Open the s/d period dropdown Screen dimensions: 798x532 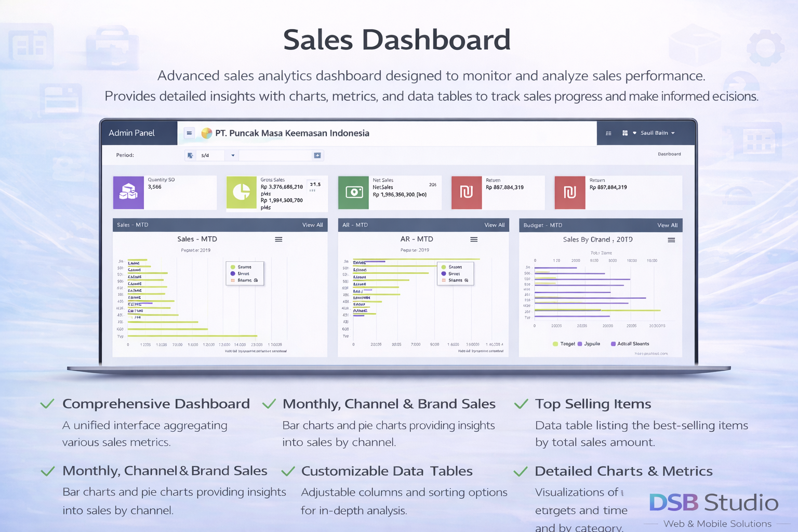[232, 155]
